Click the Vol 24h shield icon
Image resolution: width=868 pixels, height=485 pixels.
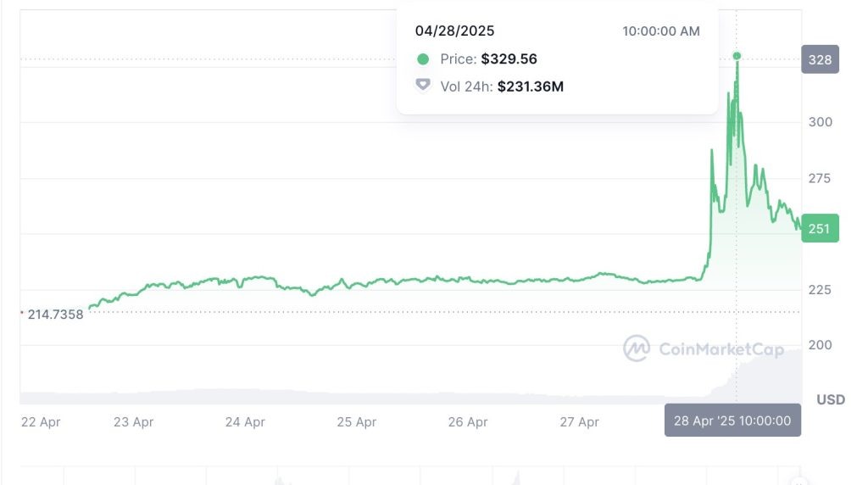point(423,86)
